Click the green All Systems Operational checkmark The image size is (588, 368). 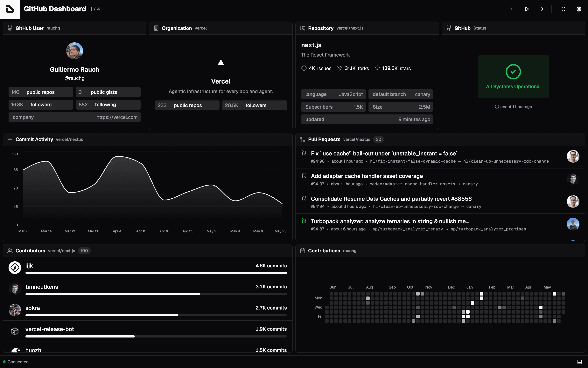tap(513, 72)
